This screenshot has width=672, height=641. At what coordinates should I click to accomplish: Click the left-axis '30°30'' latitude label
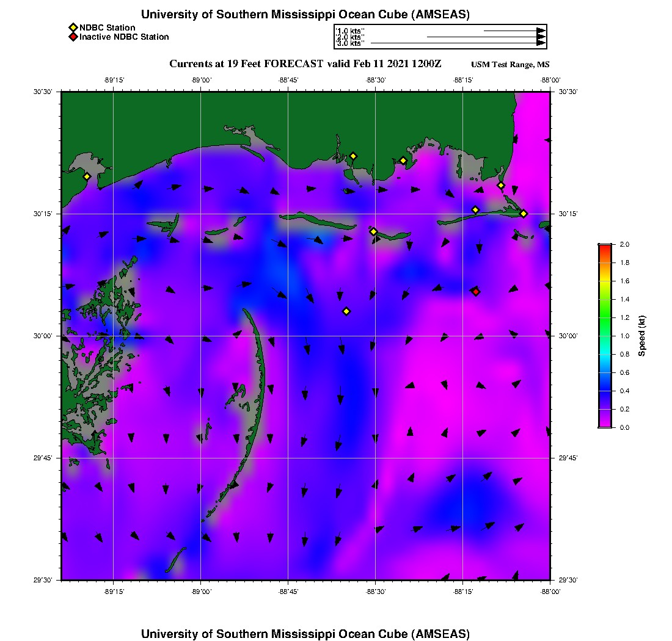[x=43, y=92]
